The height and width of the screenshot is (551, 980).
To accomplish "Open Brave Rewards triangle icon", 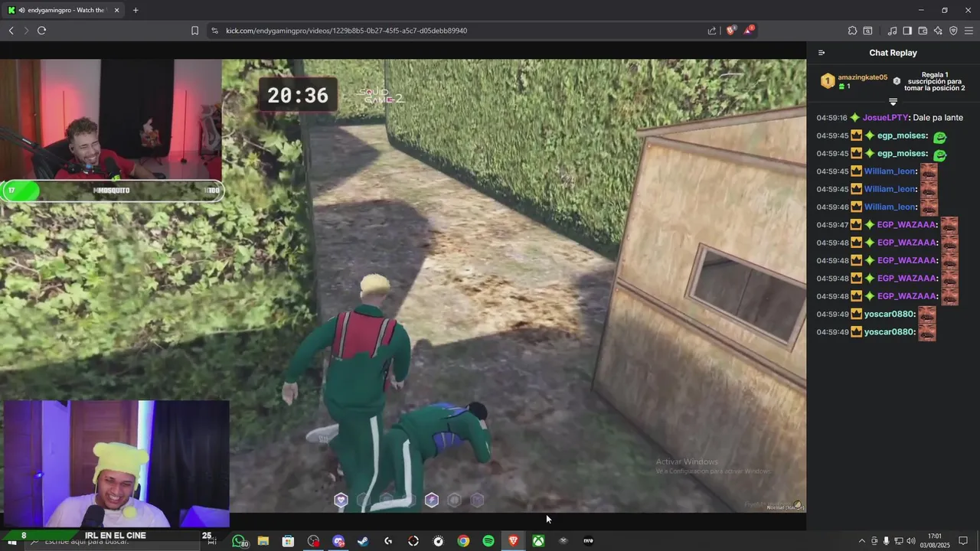I will click(x=749, y=31).
